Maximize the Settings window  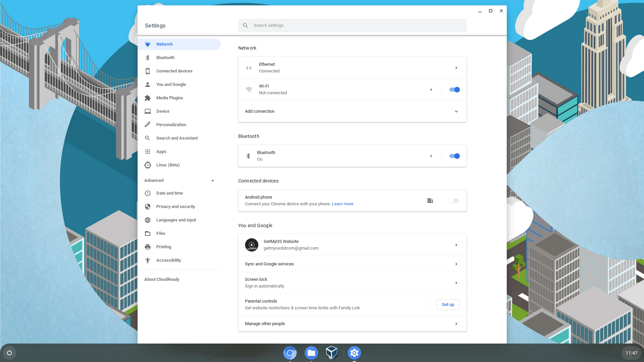tap(491, 11)
